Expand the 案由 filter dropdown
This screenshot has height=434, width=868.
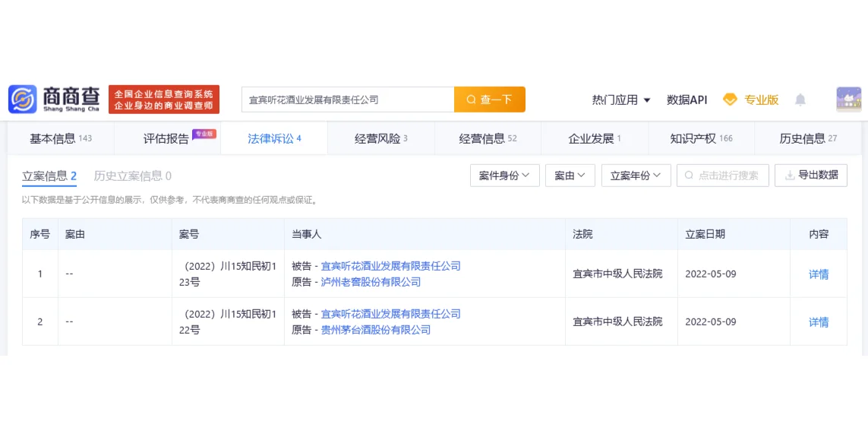pos(570,176)
